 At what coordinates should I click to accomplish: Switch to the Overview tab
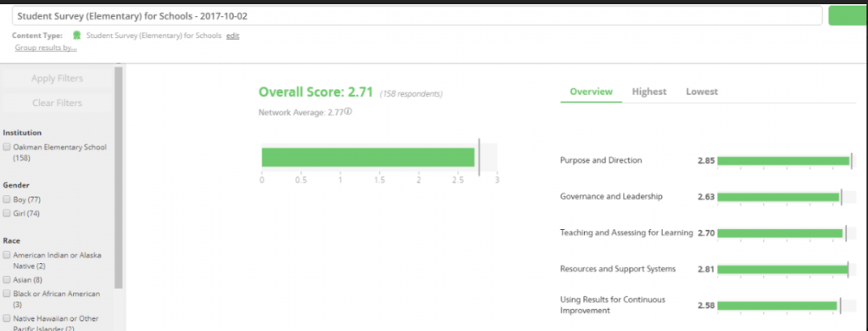[591, 92]
